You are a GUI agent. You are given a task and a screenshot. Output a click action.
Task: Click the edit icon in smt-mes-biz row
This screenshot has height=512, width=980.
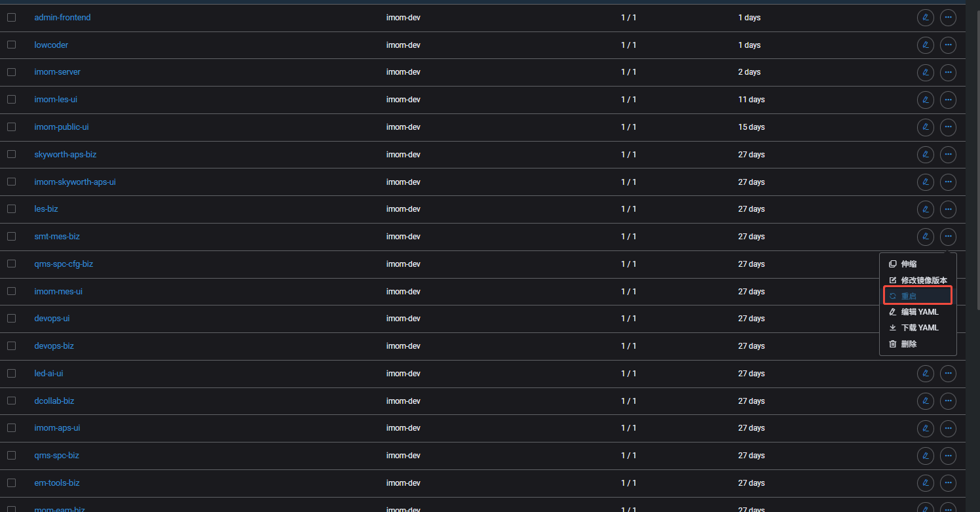(925, 237)
